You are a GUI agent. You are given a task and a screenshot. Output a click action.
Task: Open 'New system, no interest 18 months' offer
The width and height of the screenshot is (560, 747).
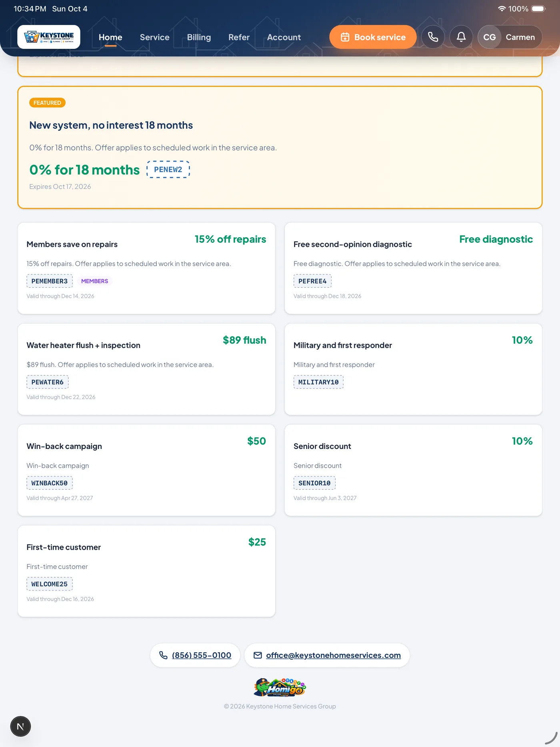click(x=111, y=125)
